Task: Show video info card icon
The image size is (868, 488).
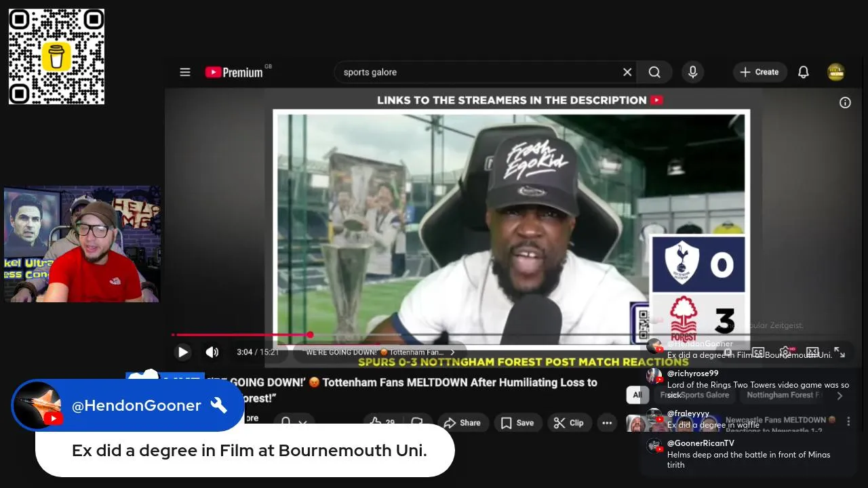Action: pos(845,102)
